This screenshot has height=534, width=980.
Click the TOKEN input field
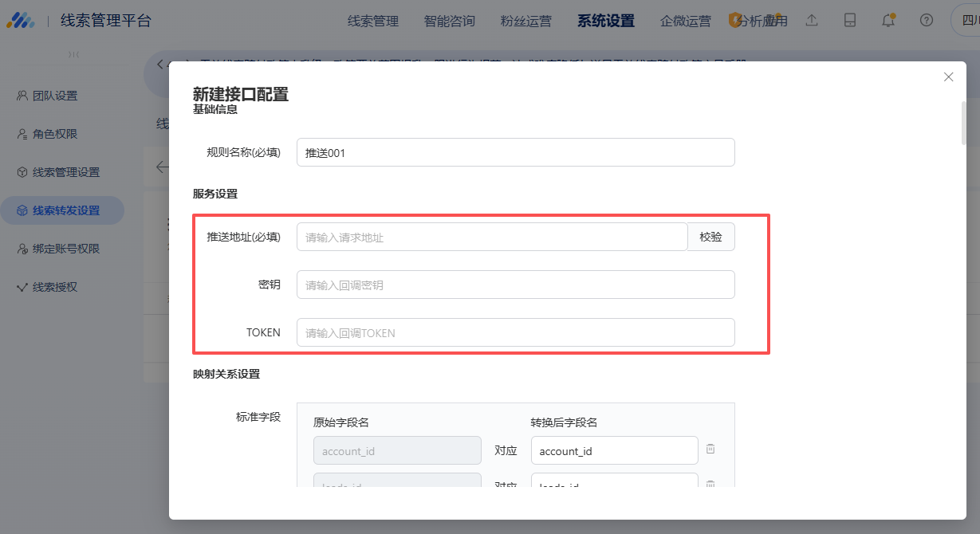click(x=515, y=332)
